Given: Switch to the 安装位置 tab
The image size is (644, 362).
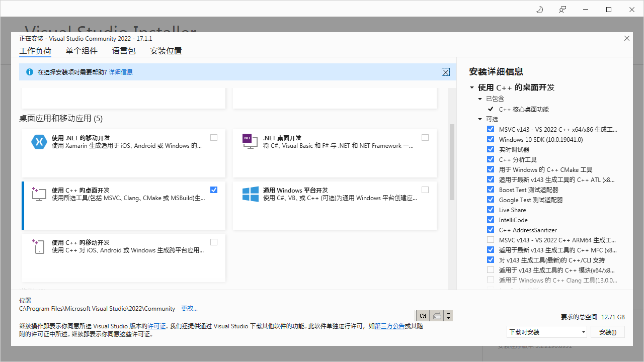Looking at the screenshot, I should point(166,51).
